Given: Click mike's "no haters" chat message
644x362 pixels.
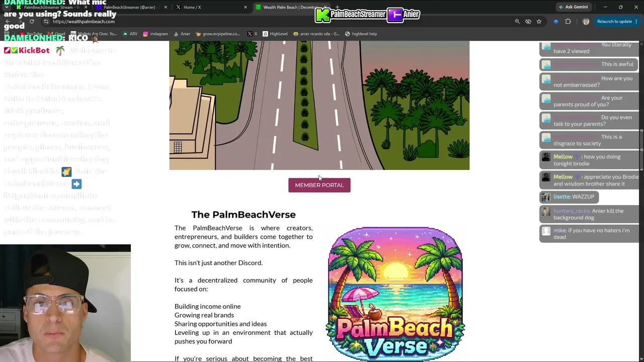Looking at the screenshot, I should point(589,234).
